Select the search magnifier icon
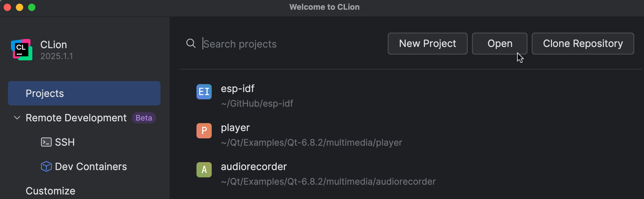644x199 pixels. (x=191, y=44)
